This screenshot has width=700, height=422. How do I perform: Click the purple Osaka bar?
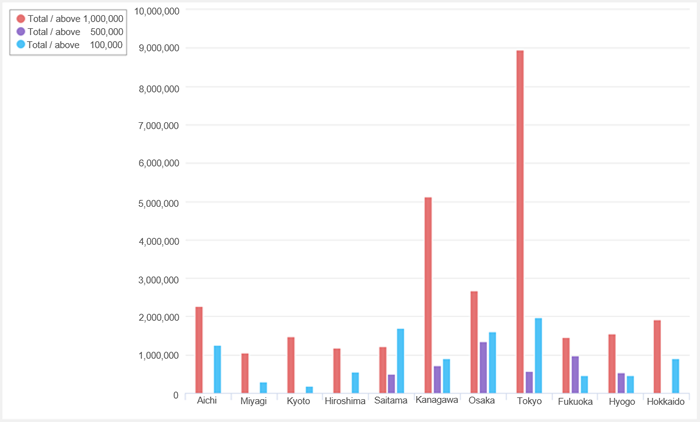tap(483, 368)
